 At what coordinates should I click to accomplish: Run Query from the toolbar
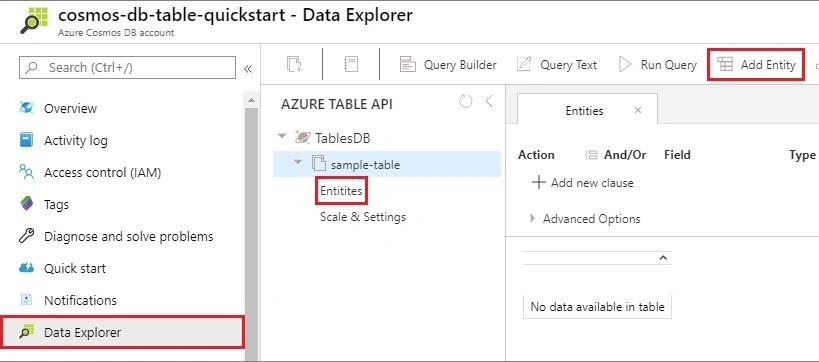point(658,65)
